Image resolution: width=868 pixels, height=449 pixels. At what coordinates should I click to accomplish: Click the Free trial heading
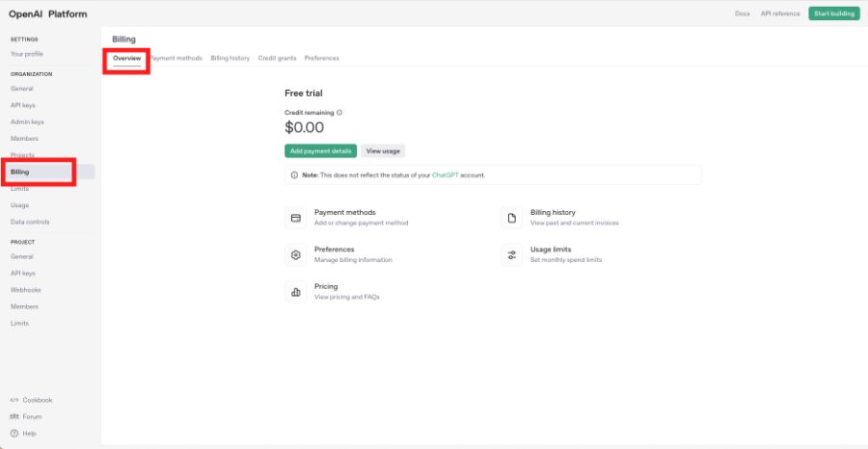(304, 93)
